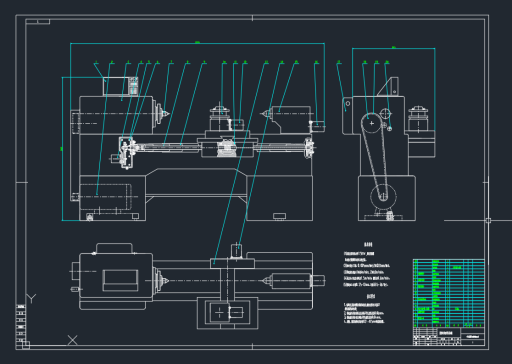Viewport: 512px width, 364px height.
Task: Select the main motor inside the left base
Action: 106,197
